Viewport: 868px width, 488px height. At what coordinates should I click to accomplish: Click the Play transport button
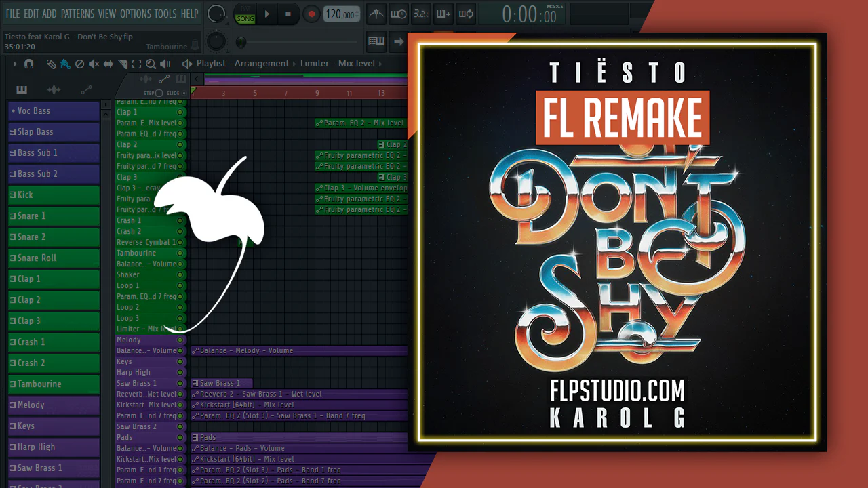pyautogui.click(x=267, y=14)
